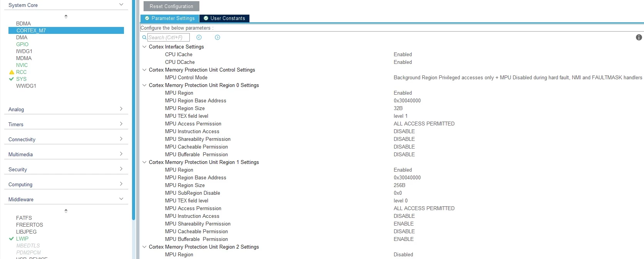644x259 pixels.
Task: Select RCC in System Core list
Action: click(21, 72)
